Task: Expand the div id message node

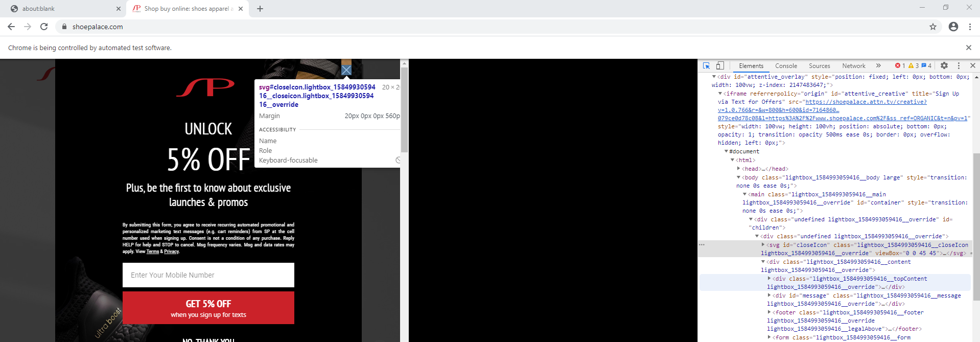Action: (769, 295)
